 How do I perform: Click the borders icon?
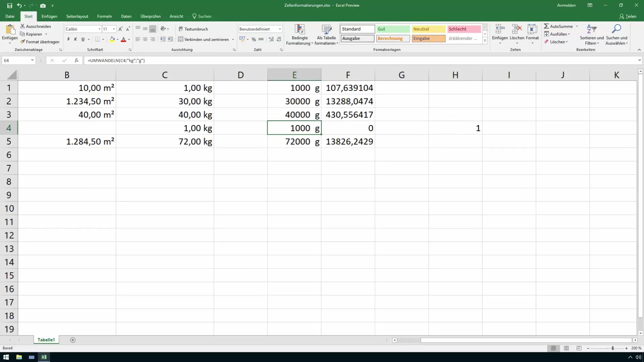[97, 39]
